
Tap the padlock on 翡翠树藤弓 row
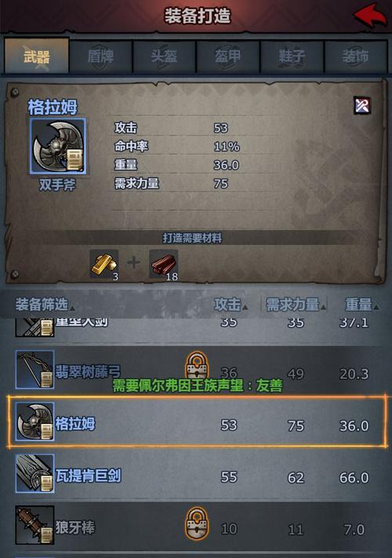[x=197, y=366]
